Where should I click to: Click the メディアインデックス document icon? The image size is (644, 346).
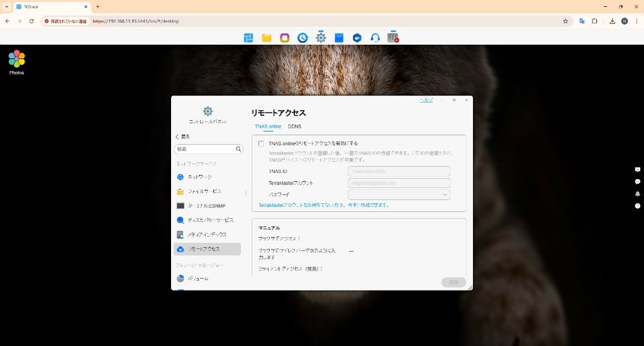pos(180,235)
